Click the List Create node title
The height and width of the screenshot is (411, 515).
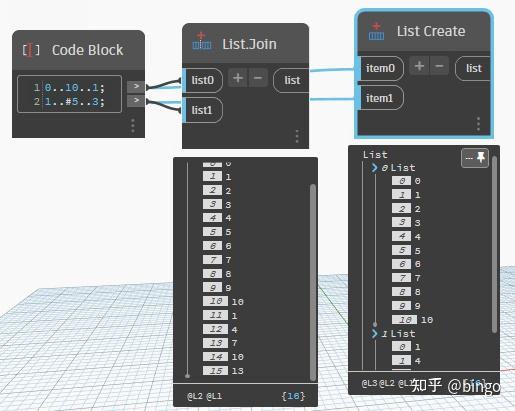431,31
